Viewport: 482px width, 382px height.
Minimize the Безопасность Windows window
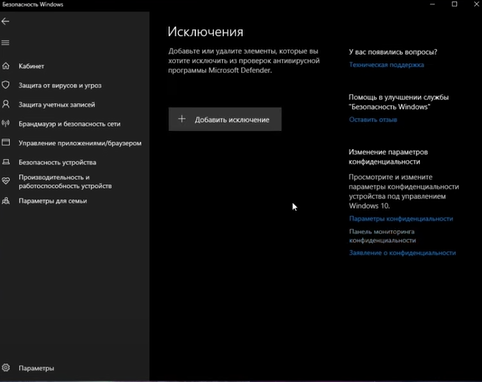coord(432,4)
